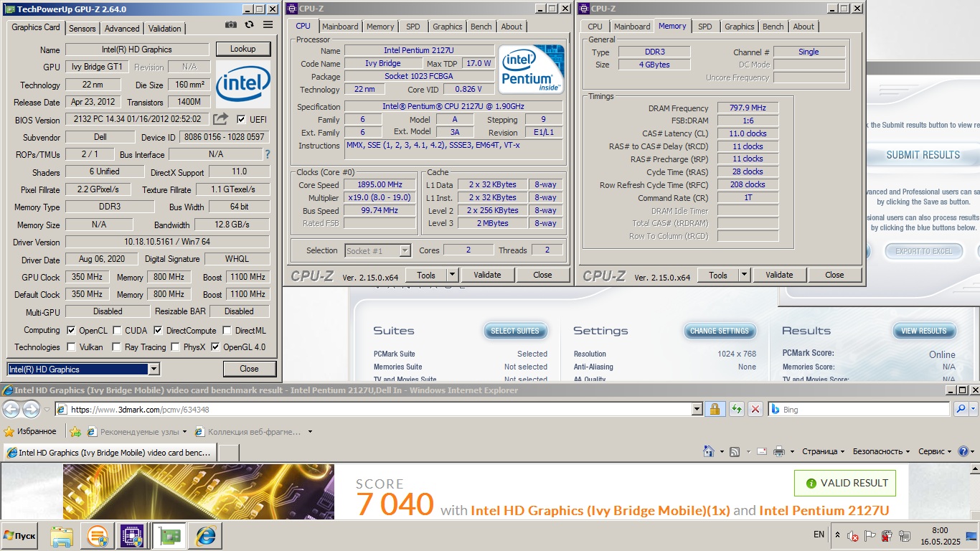Click the Intel logo in GPU-Z
Screen dimensions: 980x551
pyautogui.click(x=243, y=85)
